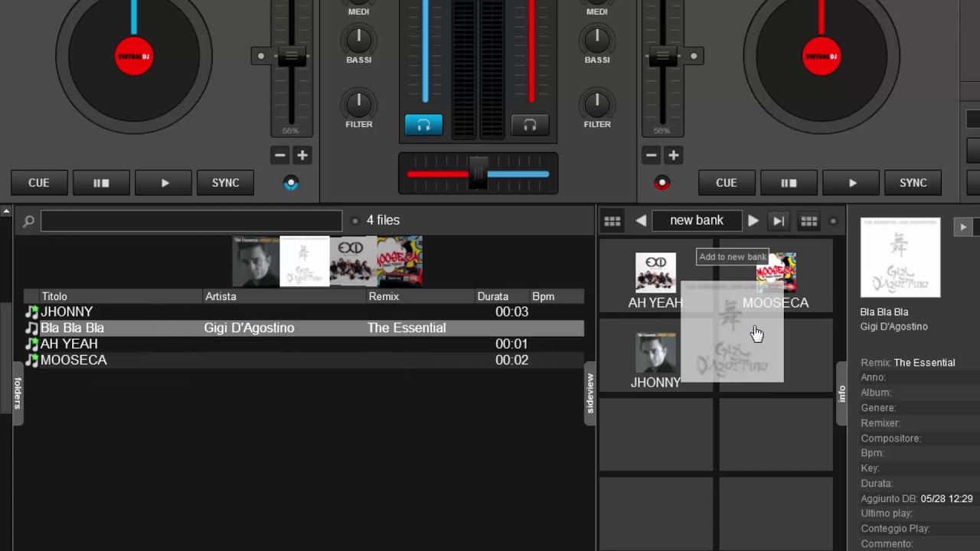Viewport: 980px width, 551px height.
Task: Select the Bla Bla Bla track row
Action: (x=304, y=328)
